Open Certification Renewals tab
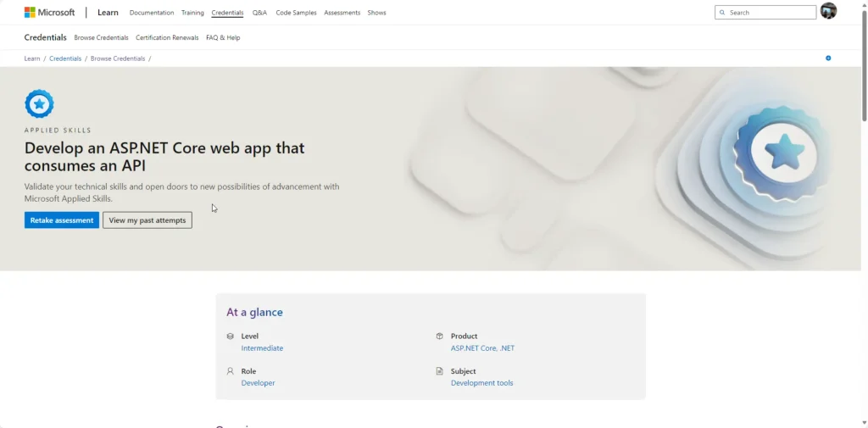 167,37
